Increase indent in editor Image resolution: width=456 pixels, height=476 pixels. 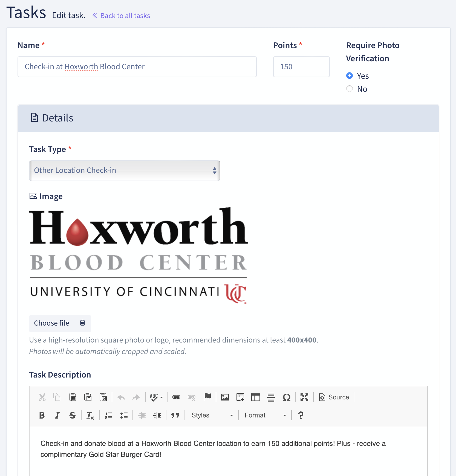(157, 415)
